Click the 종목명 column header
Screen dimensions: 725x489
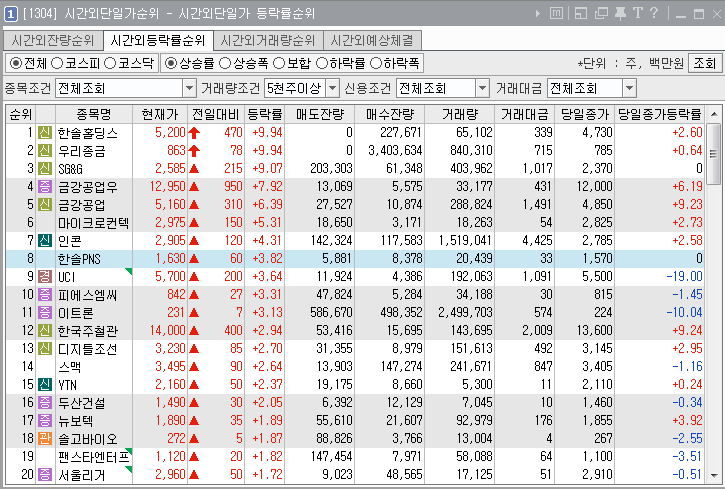(94, 114)
